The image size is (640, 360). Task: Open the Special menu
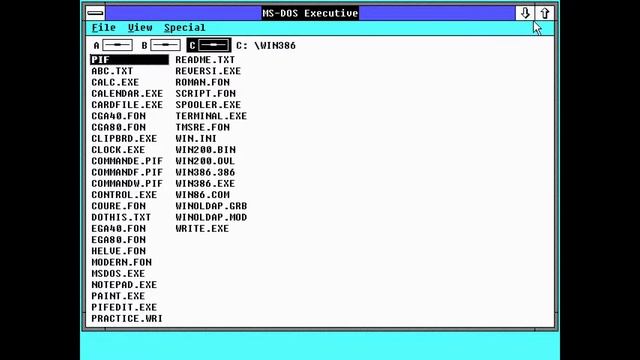184,27
